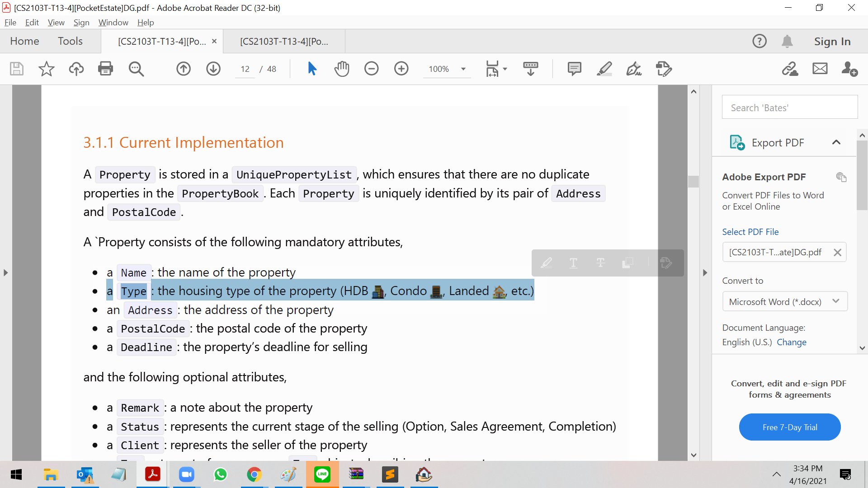Select the Hand pan tool
This screenshot has height=488, width=868.
(342, 69)
